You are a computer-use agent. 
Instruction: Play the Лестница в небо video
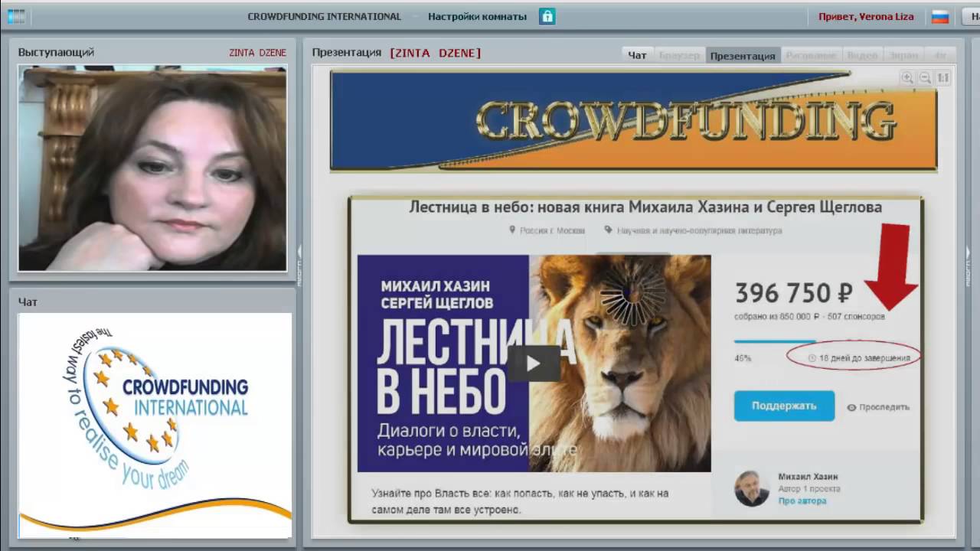[534, 364]
